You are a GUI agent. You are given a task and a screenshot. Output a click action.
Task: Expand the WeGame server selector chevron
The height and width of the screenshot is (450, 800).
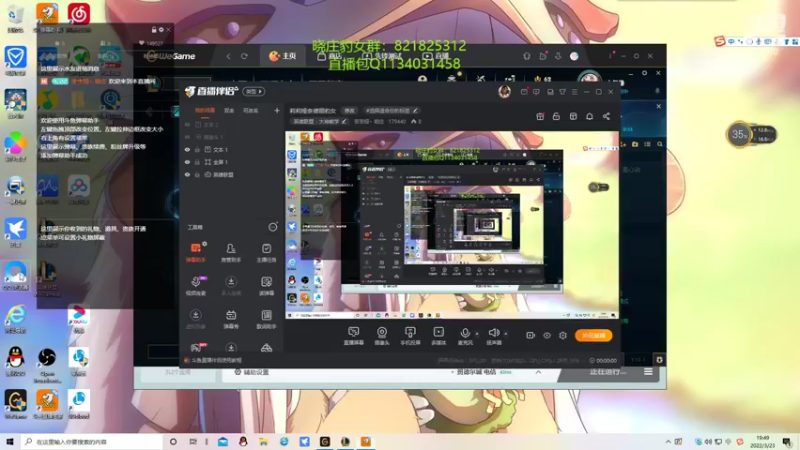click(538, 372)
